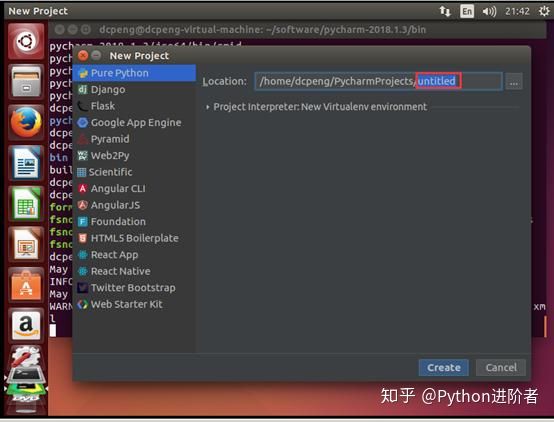Viewport: 554px width, 422px height.
Task: Select the Pure Python project type
Action: [134, 73]
